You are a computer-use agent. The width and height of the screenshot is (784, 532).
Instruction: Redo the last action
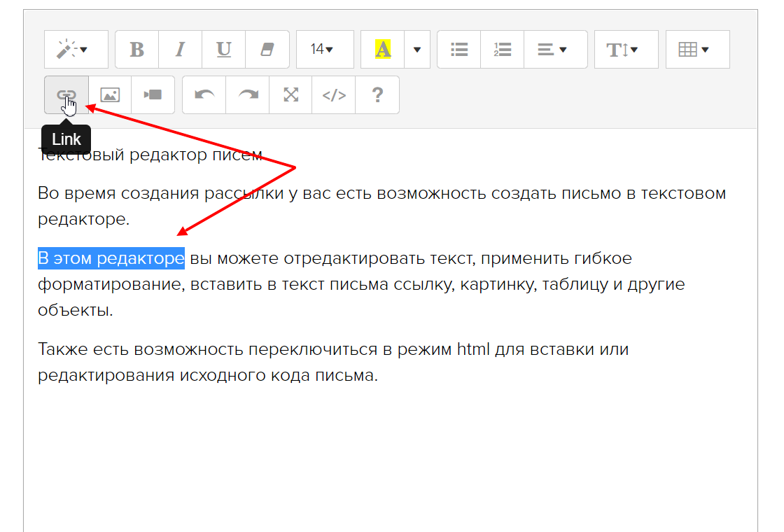[248, 95]
